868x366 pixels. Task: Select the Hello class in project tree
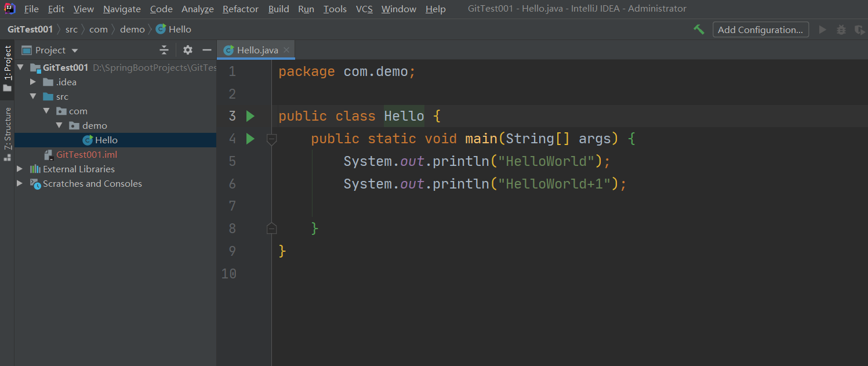tap(115, 140)
